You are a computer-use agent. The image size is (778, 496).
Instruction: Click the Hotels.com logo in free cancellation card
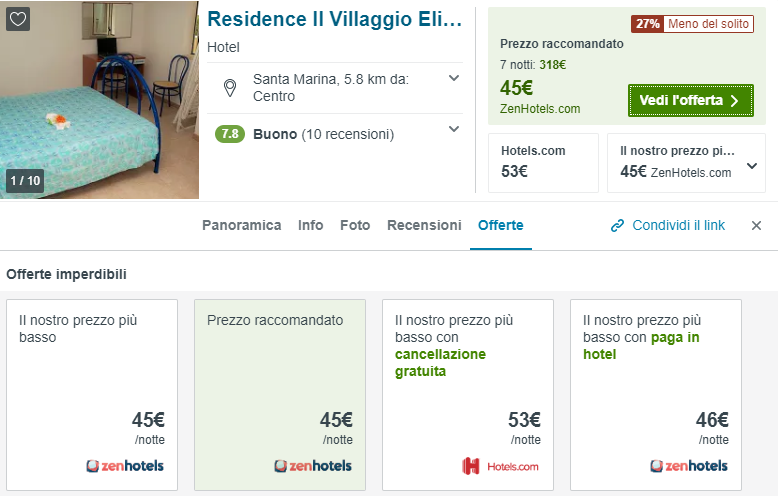(x=500, y=465)
